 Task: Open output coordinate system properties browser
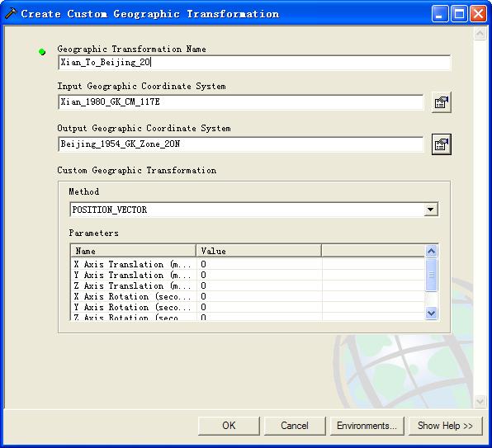point(441,144)
